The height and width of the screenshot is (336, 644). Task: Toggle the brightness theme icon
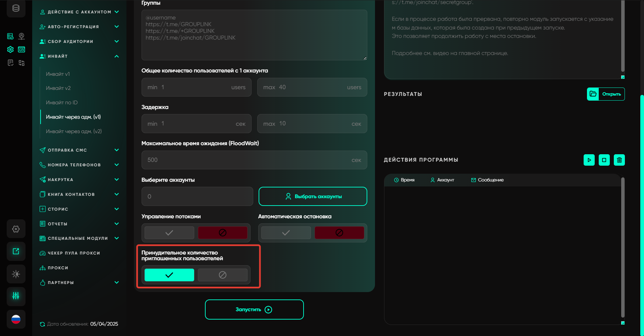pyautogui.click(x=16, y=274)
